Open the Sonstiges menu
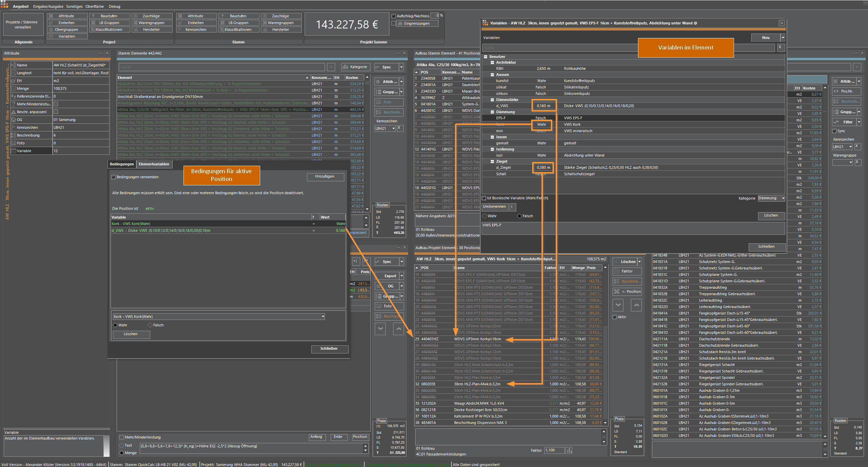The height and width of the screenshot is (467, 868). tap(74, 6)
